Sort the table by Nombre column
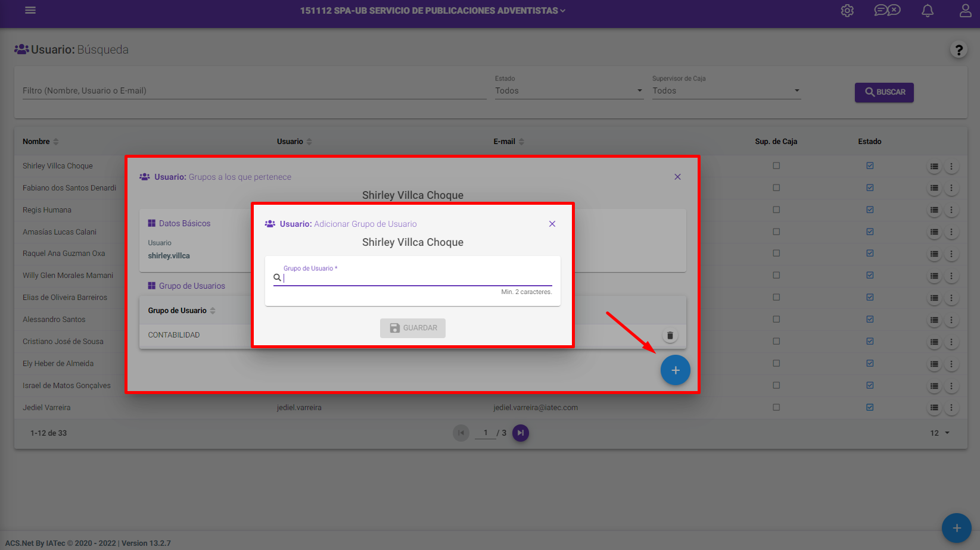 pos(41,142)
